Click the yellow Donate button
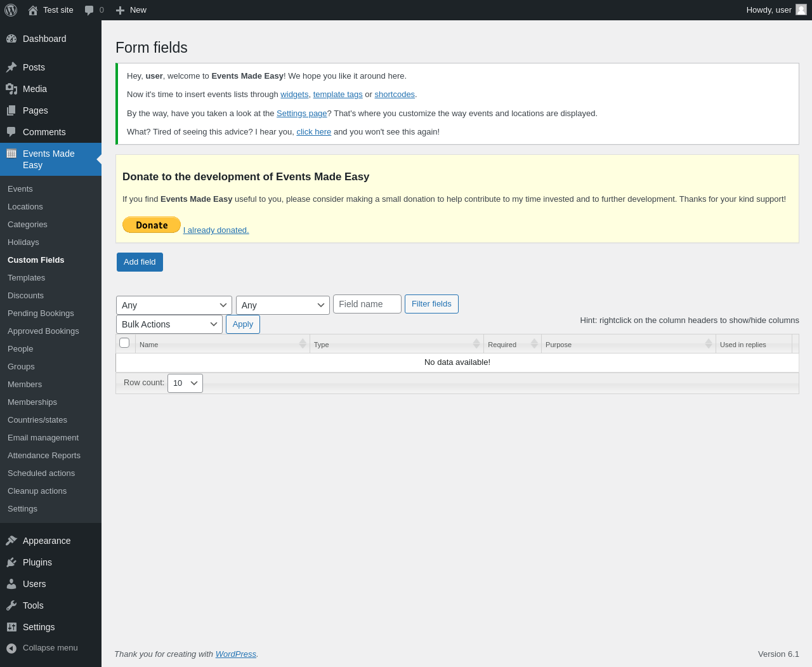The height and width of the screenshot is (667, 812). pyautogui.click(x=152, y=225)
